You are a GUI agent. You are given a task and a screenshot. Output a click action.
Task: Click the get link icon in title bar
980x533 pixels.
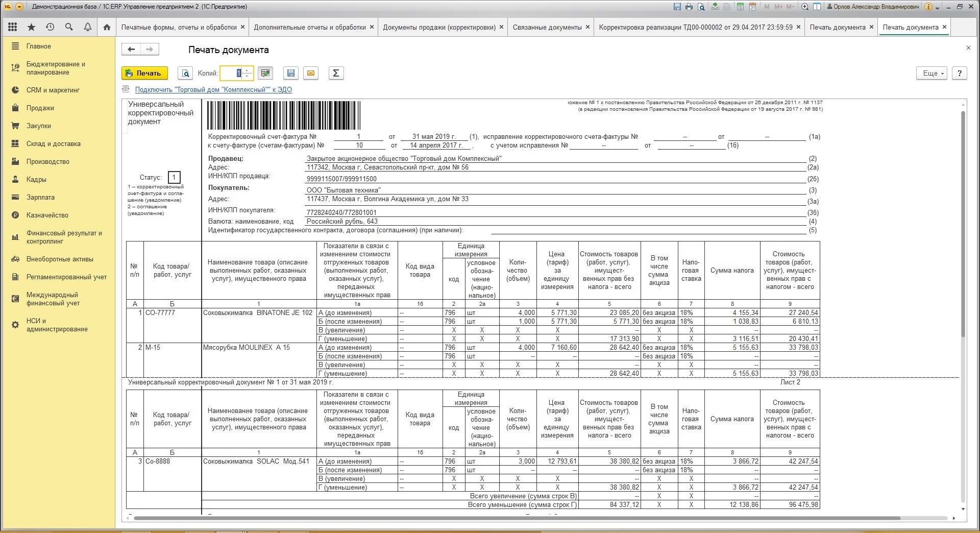pos(715,7)
